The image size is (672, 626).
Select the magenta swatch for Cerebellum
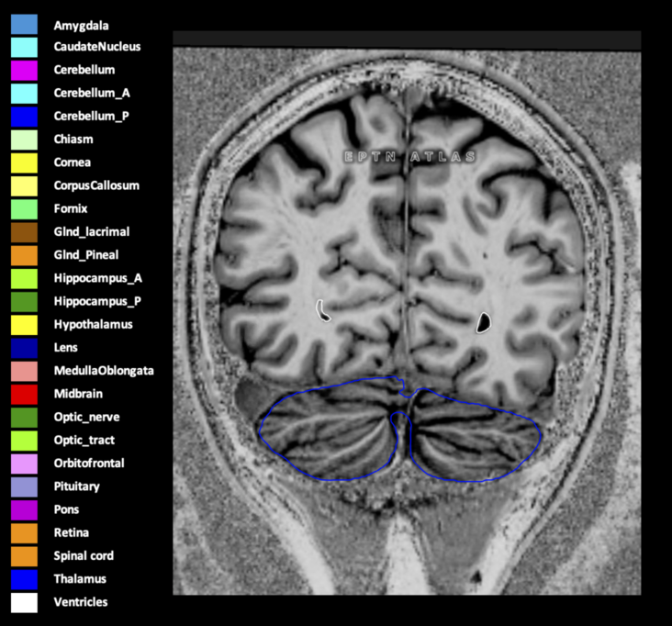tap(24, 71)
